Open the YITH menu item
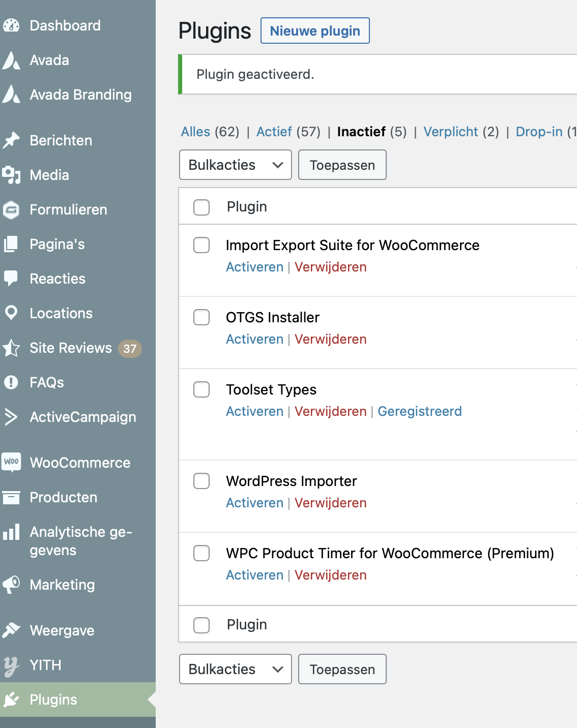Image resolution: width=577 pixels, height=728 pixels. (x=45, y=665)
